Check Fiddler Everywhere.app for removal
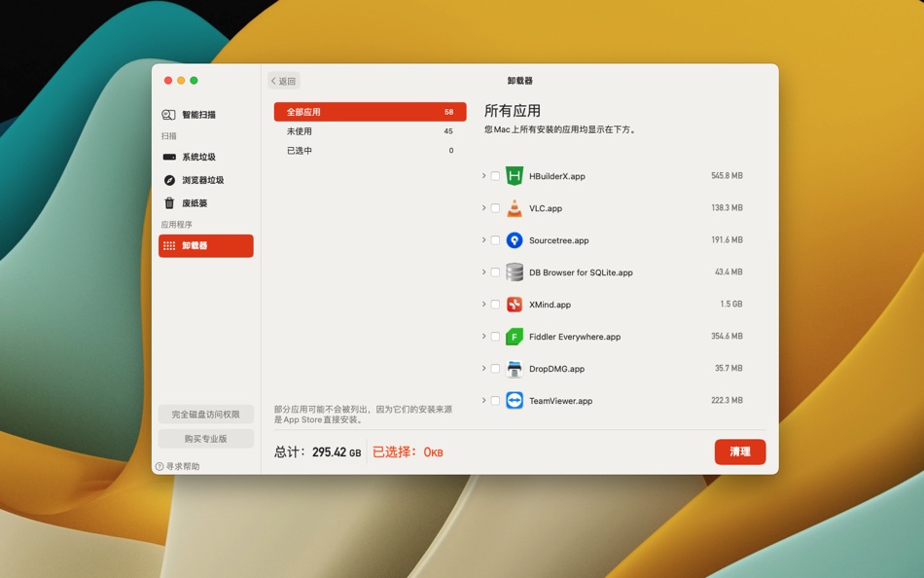 pyautogui.click(x=495, y=336)
